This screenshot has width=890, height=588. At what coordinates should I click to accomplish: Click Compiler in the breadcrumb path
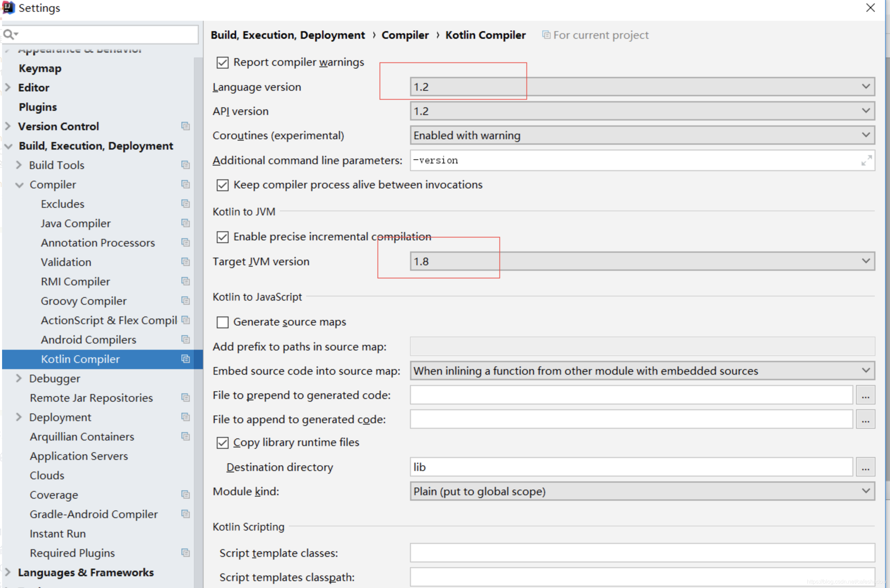coord(405,35)
